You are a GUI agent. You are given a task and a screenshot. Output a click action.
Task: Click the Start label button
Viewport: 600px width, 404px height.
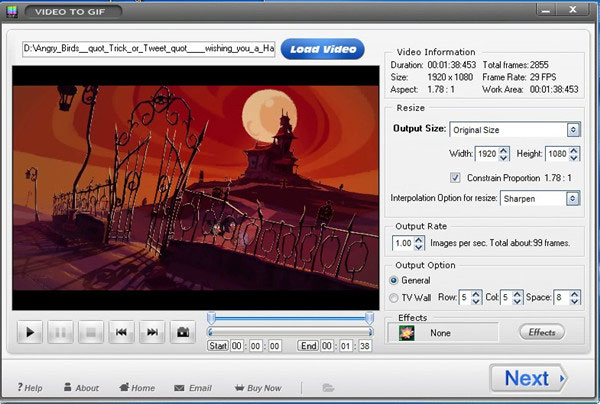218,346
